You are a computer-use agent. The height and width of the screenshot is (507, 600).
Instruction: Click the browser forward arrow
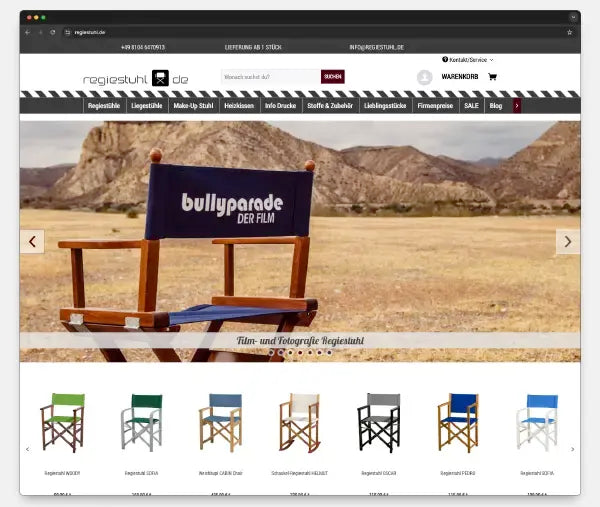click(40, 33)
